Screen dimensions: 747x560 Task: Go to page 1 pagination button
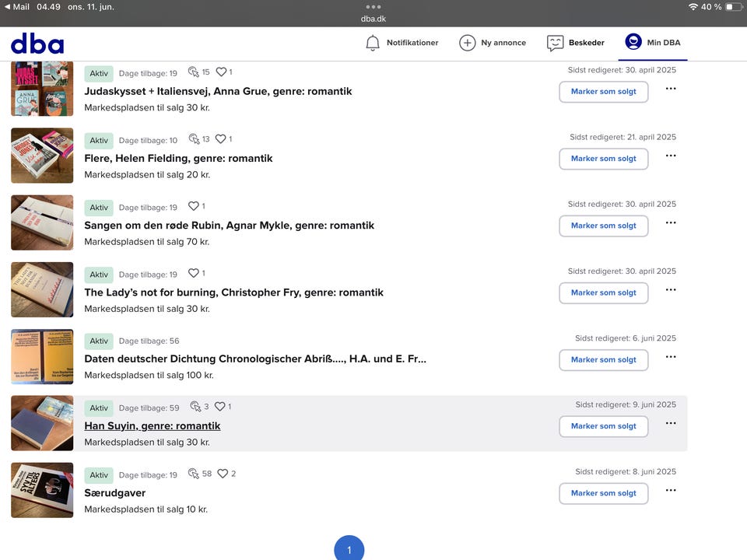coord(349,549)
